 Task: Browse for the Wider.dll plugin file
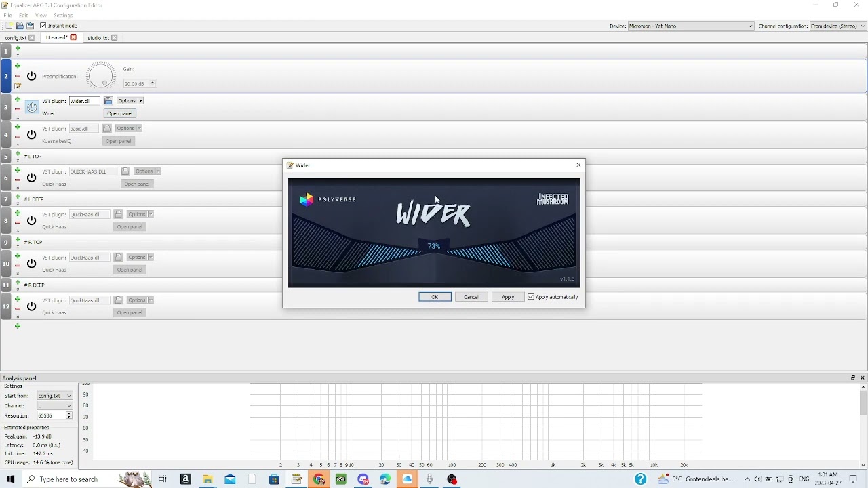(108, 101)
